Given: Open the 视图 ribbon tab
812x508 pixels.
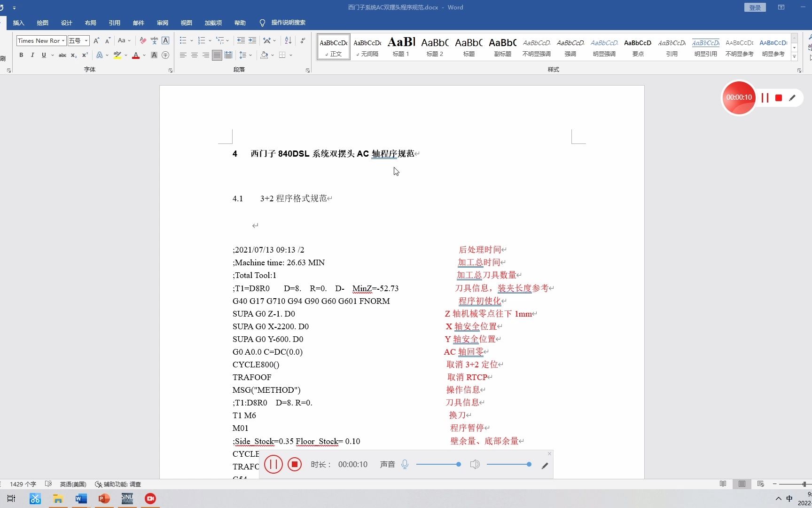Looking at the screenshot, I should [x=186, y=23].
